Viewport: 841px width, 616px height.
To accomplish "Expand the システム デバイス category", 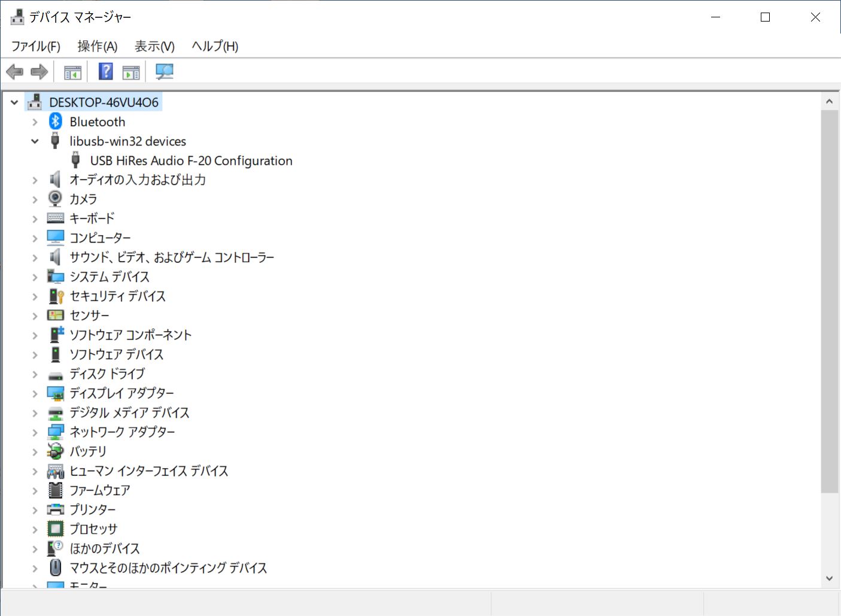I will pos(35,277).
